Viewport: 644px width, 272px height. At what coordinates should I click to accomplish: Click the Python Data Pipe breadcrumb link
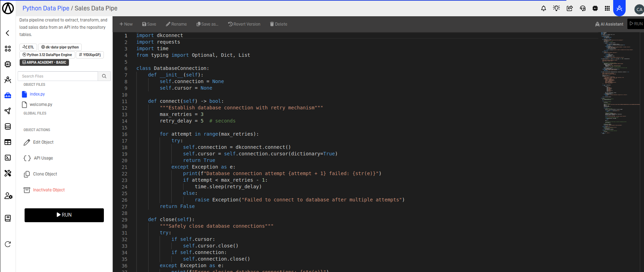46,8
